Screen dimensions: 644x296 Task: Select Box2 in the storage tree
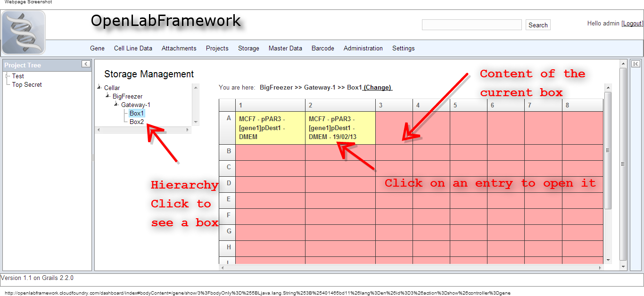click(137, 122)
